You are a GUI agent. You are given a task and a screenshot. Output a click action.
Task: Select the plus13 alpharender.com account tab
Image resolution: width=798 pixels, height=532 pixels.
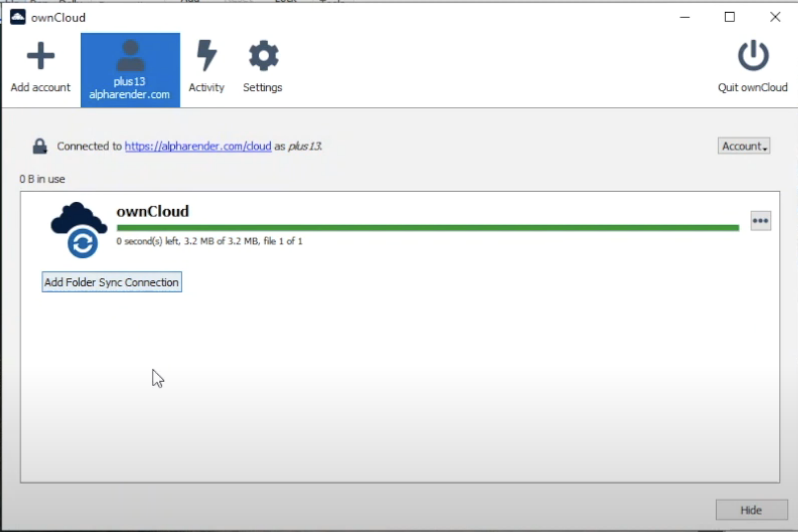click(130, 70)
